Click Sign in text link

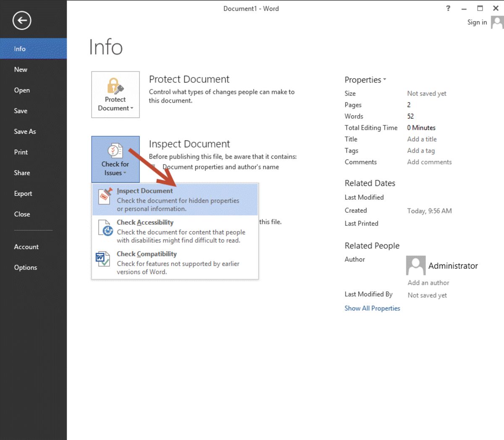(x=477, y=22)
